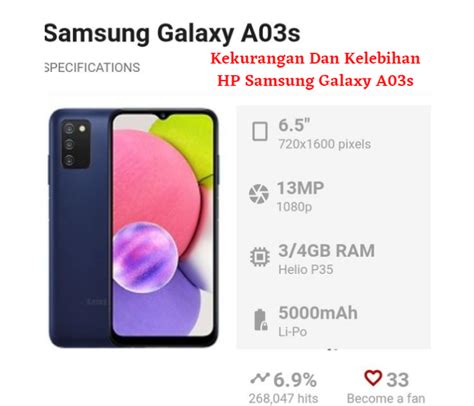Viewport: 474px width, 406px height.
Task: Click the phone's rear camera module
Action: pos(76,144)
